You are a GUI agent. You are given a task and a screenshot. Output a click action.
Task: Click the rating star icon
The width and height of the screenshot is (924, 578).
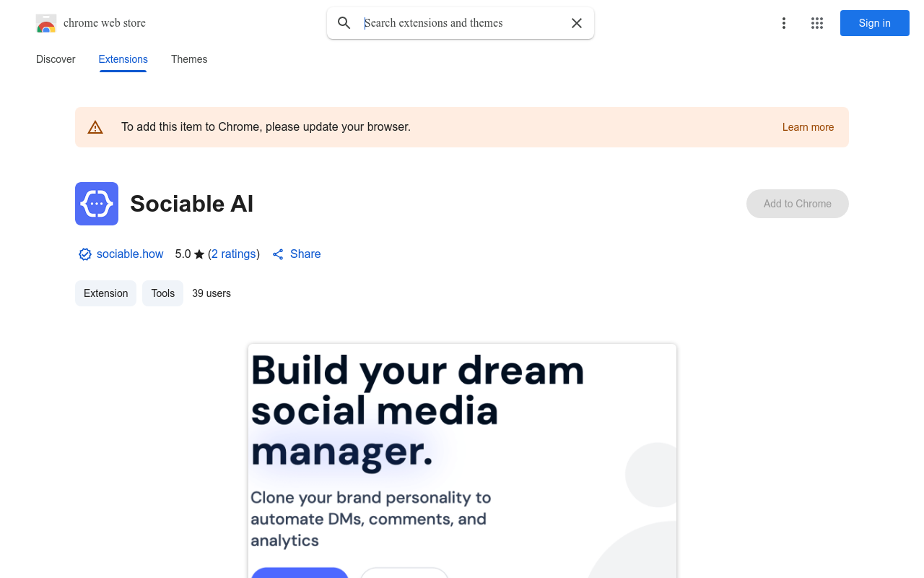click(x=199, y=254)
